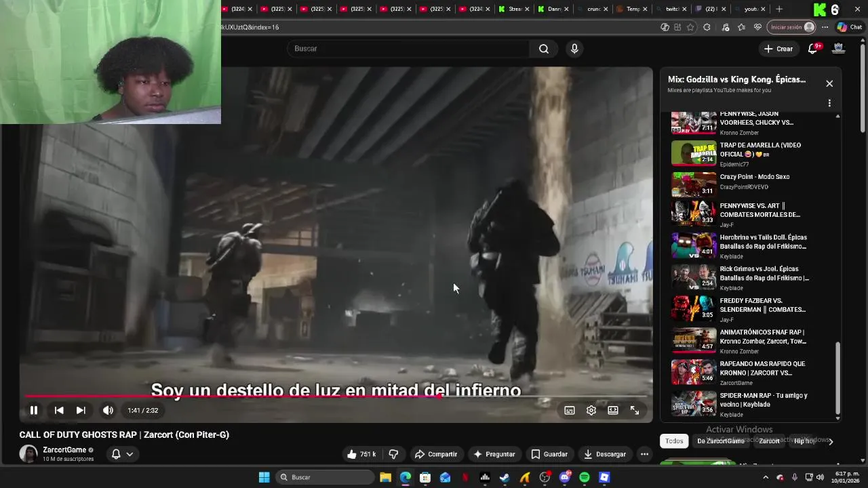The height and width of the screenshot is (488, 868).
Task: Open YouTube notifications bell 9+
Action: (813, 49)
